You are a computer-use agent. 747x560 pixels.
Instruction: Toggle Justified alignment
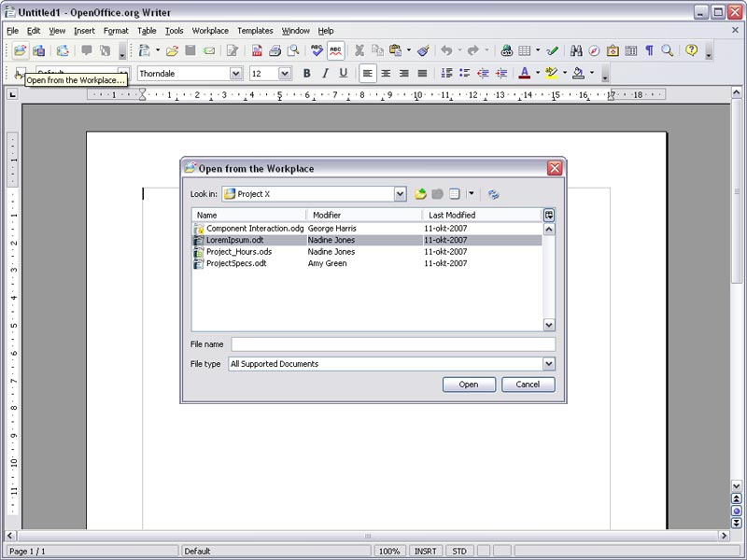pos(422,74)
